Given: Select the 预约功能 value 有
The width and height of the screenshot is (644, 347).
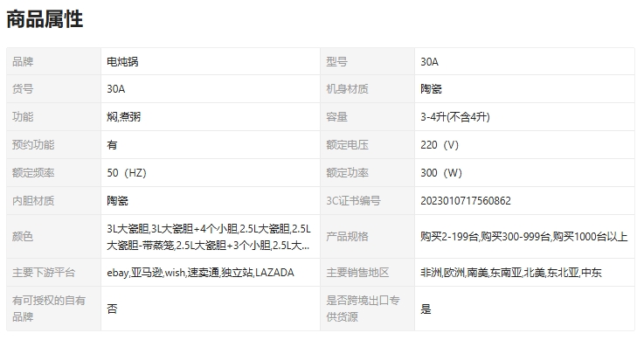Looking at the screenshot, I should pyautogui.click(x=112, y=144).
